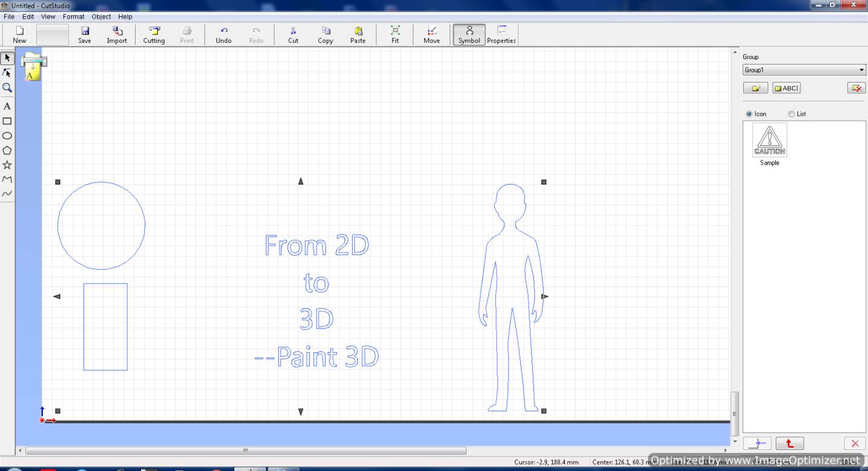Click the top-middle selection handle arrow
The height and width of the screenshot is (471, 868).
point(301,181)
